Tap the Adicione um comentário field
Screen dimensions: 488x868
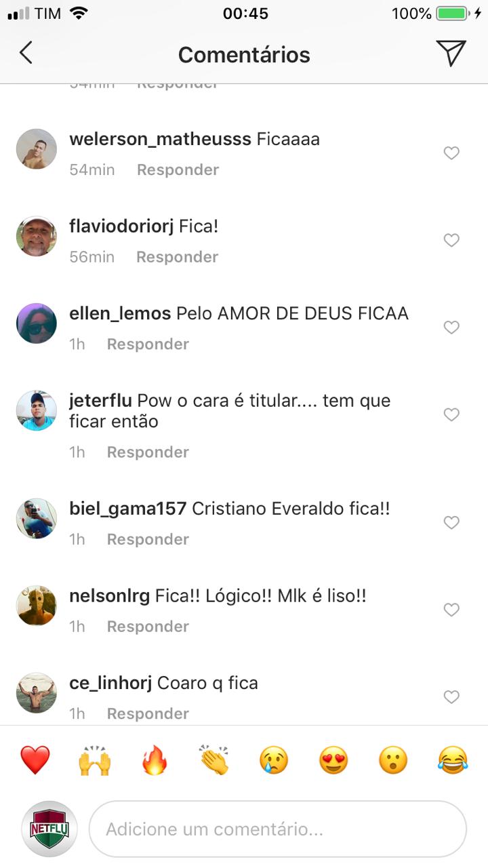[278, 829]
